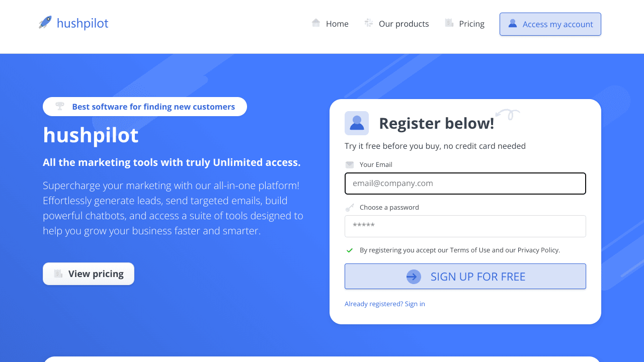The height and width of the screenshot is (362, 644).
Task: Focus the Choose a password field
Action: click(465, 226)
